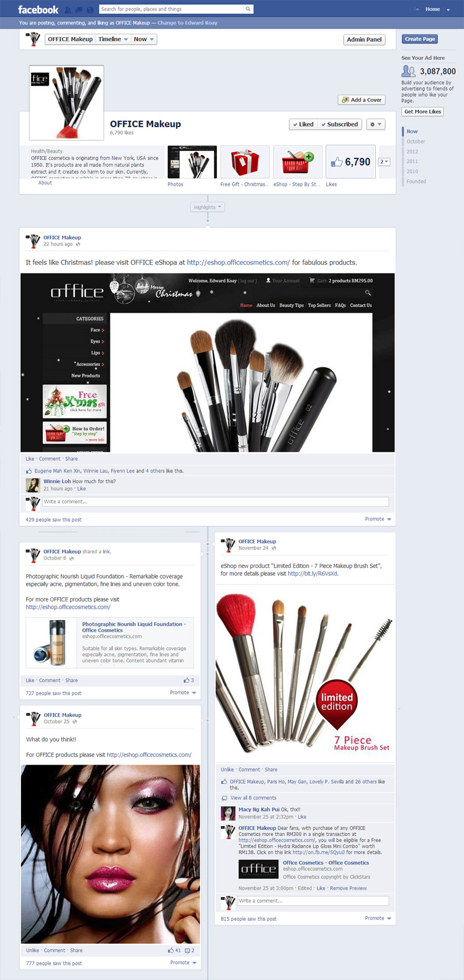This screenshot has height=980, width=464.
Task: Jump to 2012 in the timeline navigator
Action: point(412,152)
